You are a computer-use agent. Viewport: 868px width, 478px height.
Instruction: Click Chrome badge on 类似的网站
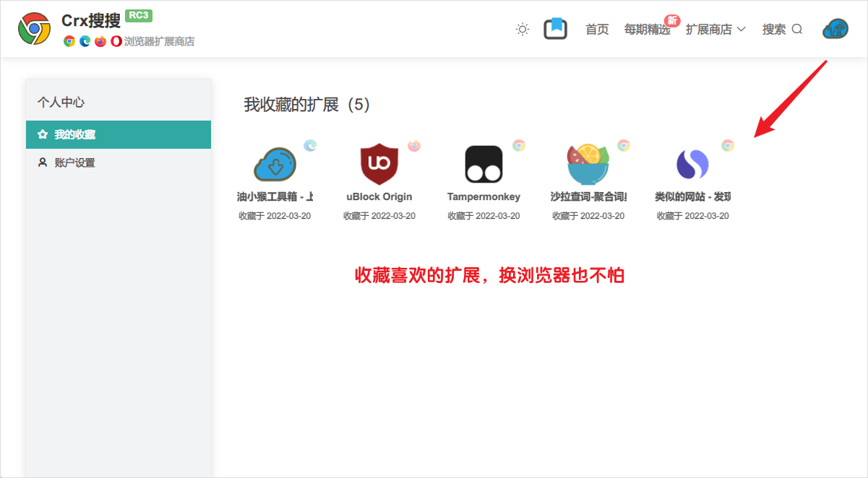coord(728,145)
